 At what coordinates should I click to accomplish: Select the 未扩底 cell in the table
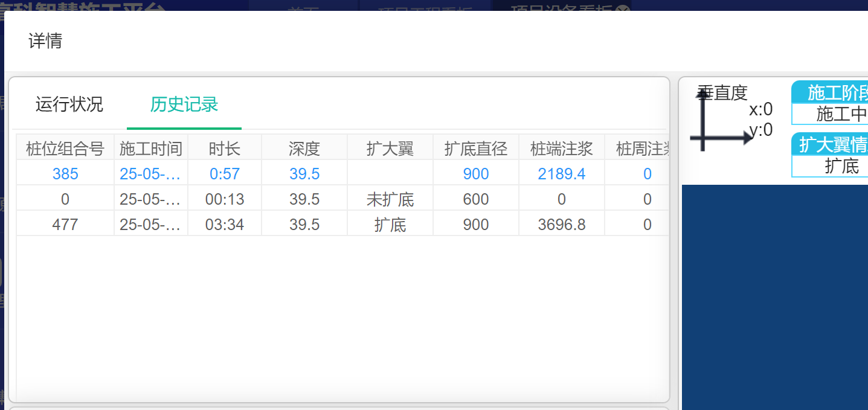click(x=390, y=199)
